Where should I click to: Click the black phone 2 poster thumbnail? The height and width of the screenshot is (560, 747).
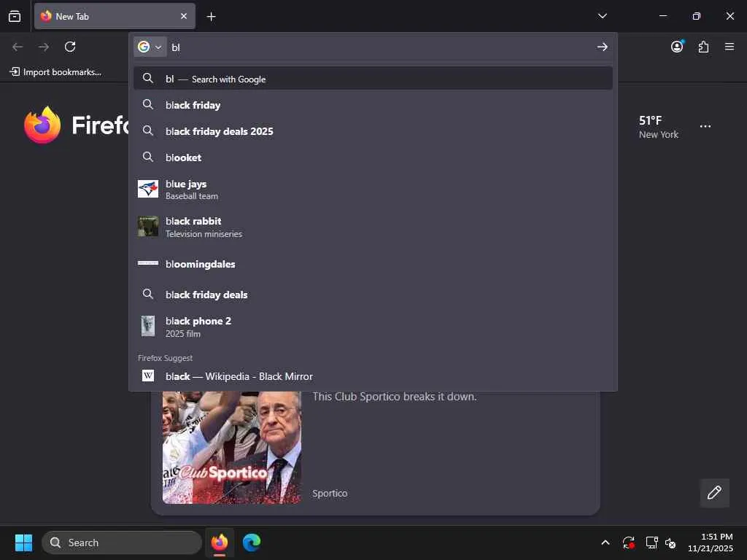pyautogui.click(x=148, y=326)
